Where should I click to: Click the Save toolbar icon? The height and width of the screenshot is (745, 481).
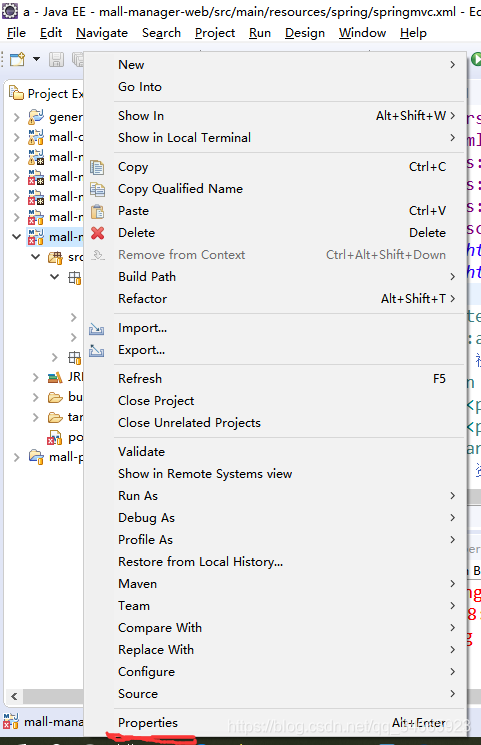click(56, 59)
